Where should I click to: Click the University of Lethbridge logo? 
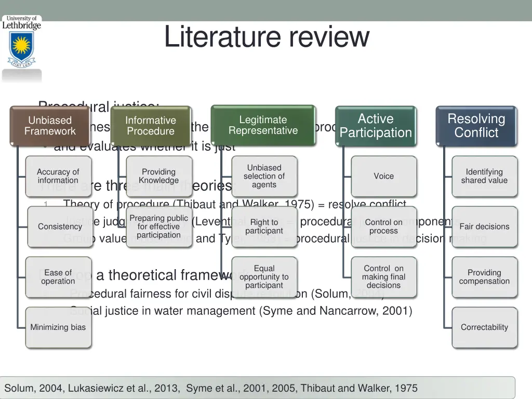tap(22, 42)
